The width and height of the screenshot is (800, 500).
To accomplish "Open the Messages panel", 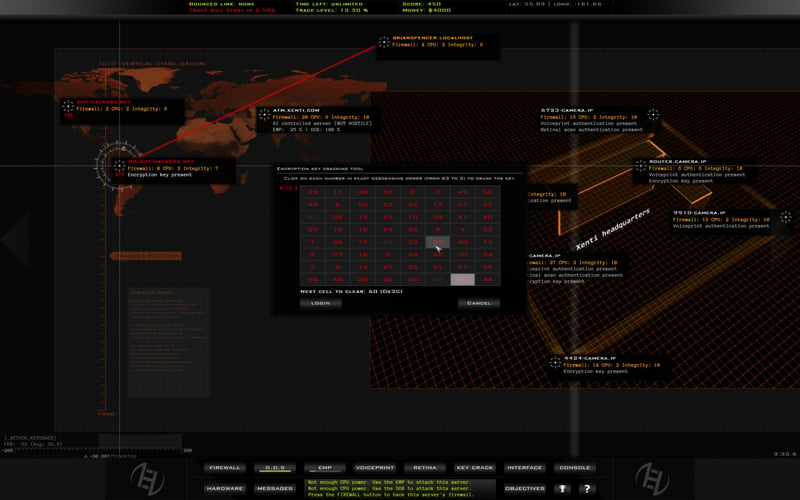I will pyautogui.click(x=275, y=488).
